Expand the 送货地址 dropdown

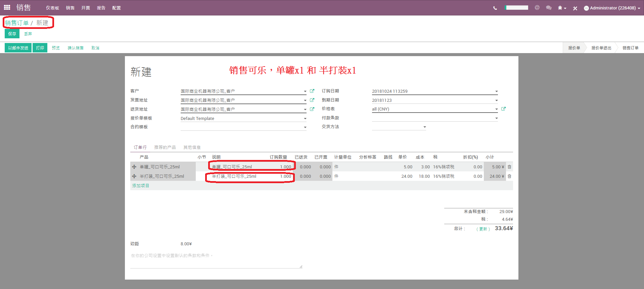pyautogui.click(x=305, y=110)
